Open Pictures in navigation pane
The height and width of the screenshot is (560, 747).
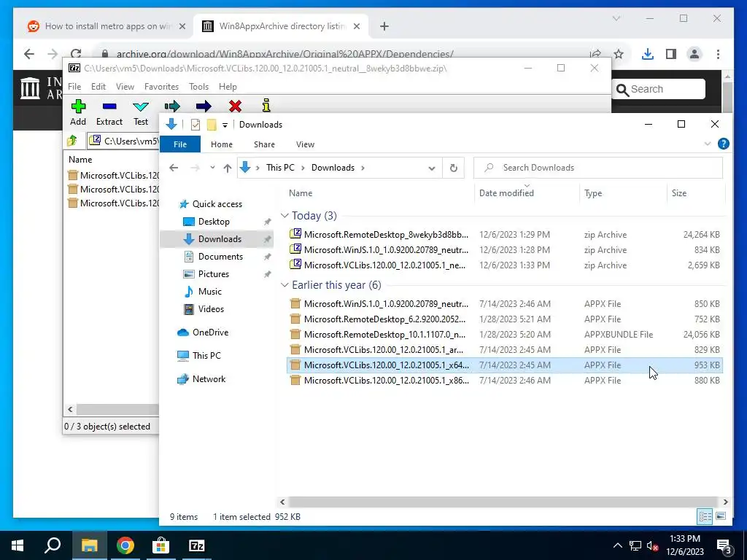pyautogui.click(x=214, y=274)
